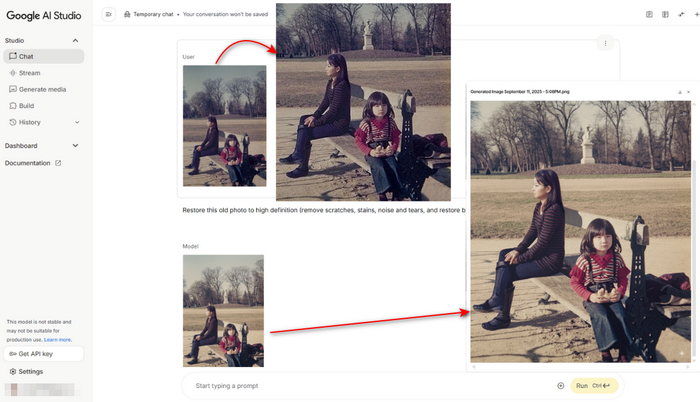Click the Get API key button
This screenshot has height=402, width=700.
(x=42, y=354)
